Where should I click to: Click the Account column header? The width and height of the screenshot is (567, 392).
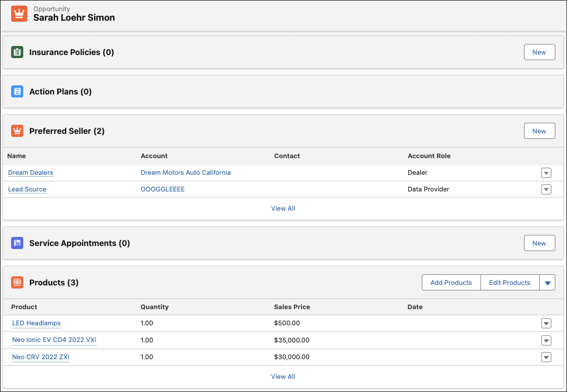click(x=154, y=156)
